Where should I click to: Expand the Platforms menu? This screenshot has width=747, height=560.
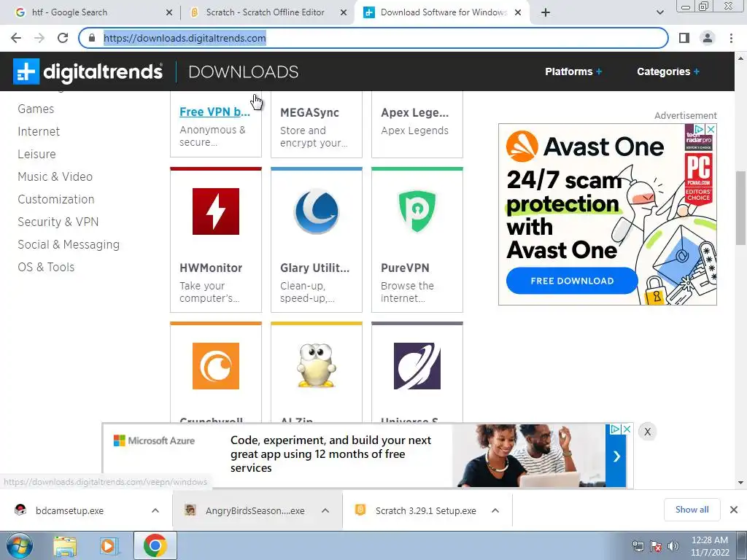573,71
